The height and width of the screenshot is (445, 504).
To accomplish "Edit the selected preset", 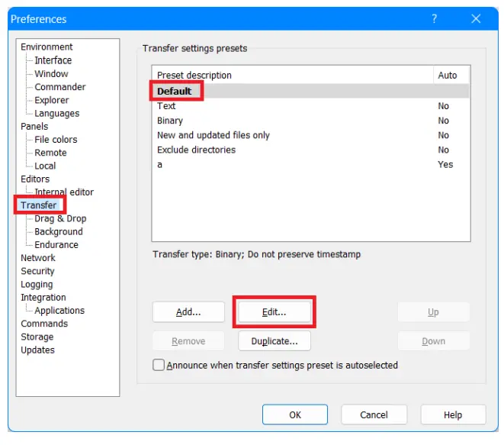I will click(x=274, y=311).
